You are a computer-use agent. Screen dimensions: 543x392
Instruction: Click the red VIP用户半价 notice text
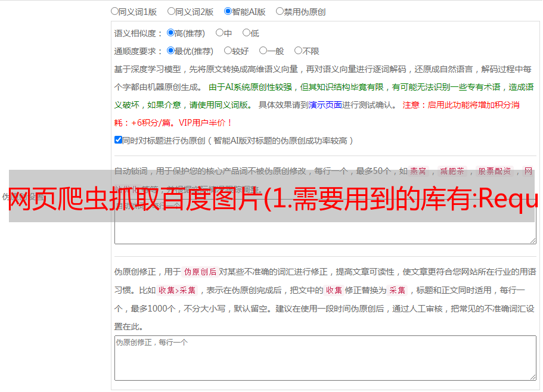click(205, 123)
